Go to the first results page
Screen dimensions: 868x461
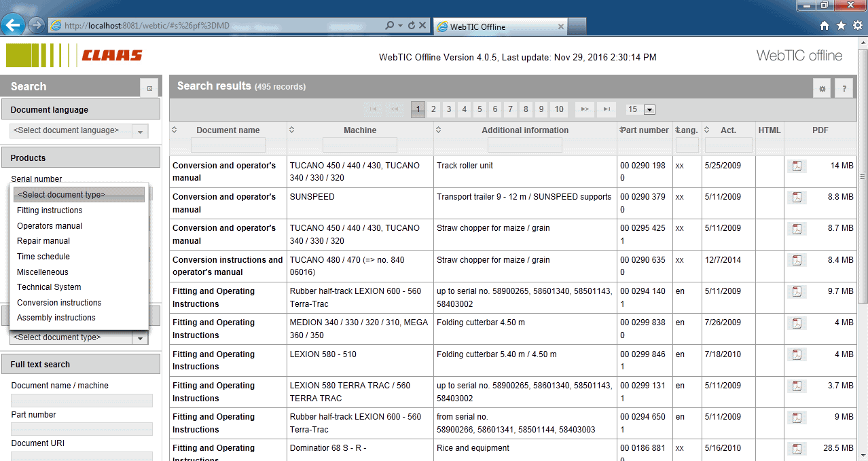pyautogui.click(x=373, y=109)
